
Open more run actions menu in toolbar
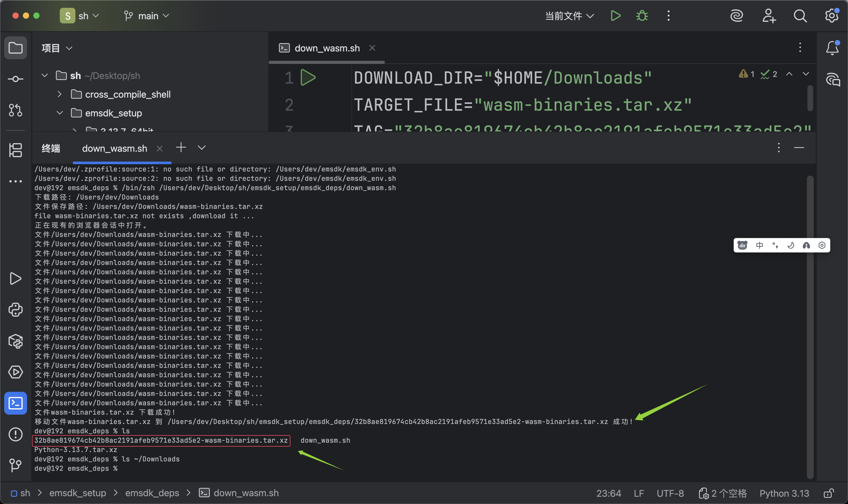[668, 16]
